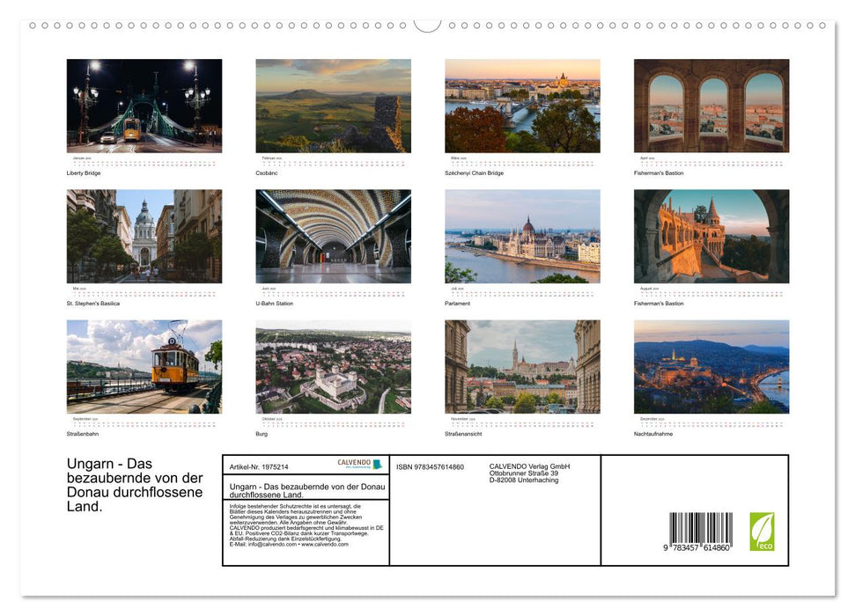Image resolution: width=855 pixels, height=616 pixels.
Task: Click the Fisherman's Bastion arches image
Action: point(710,106)
